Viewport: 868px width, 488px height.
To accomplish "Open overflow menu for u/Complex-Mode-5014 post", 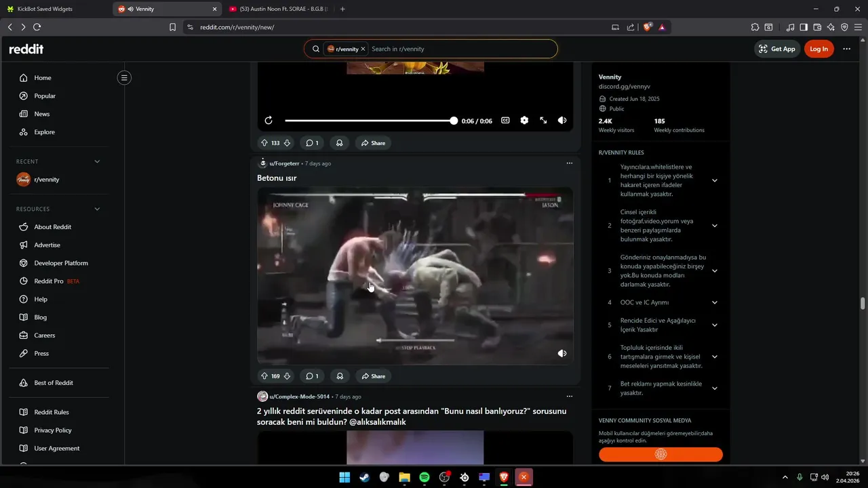I will coord(570,396).
